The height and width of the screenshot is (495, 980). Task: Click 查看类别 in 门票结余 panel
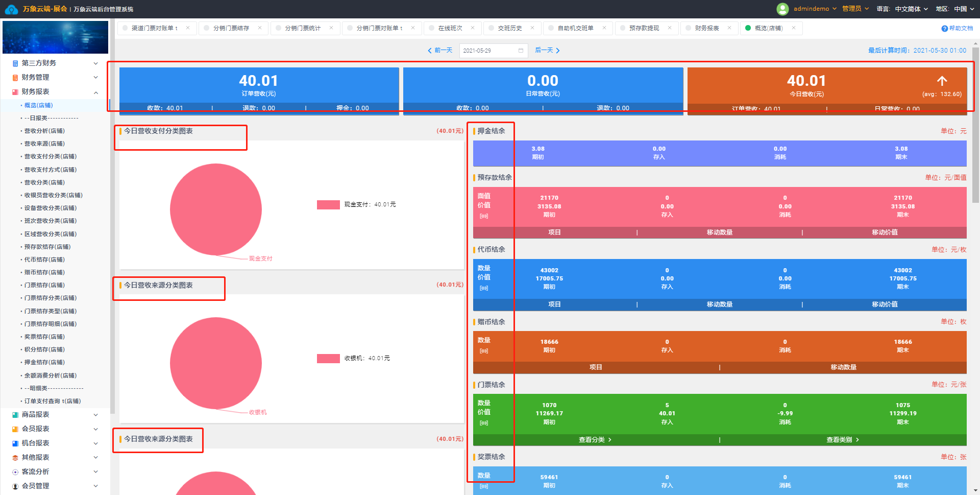[843, 440]
